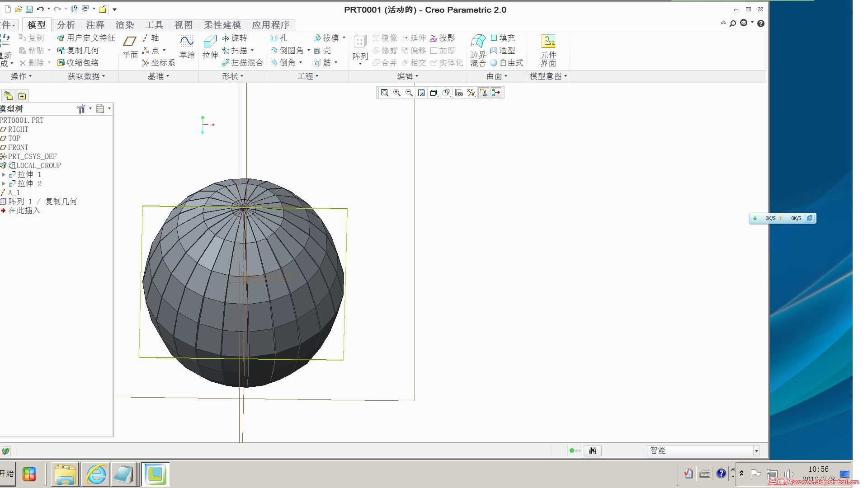Image resolution: width=868 pixels, height=488 pixels.
Task: Toggle datum display filters icon
Action: click(x=472, y=93)
